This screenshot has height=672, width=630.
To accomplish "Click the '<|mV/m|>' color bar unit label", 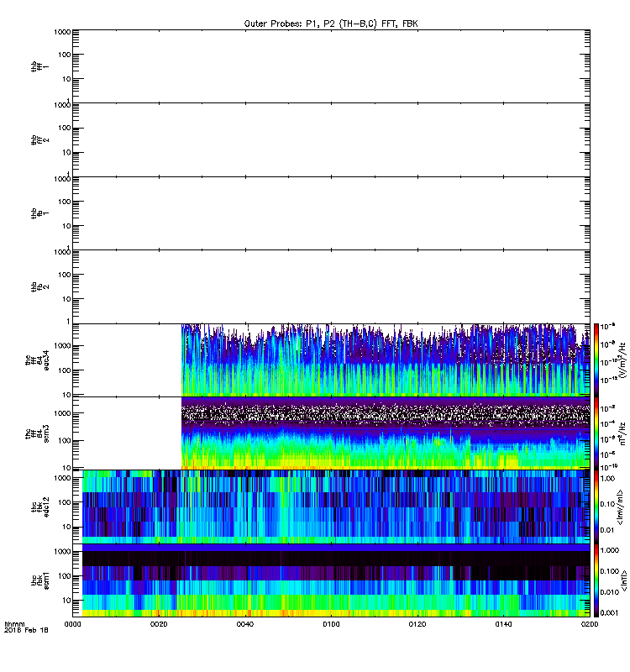I will (620, 507).
